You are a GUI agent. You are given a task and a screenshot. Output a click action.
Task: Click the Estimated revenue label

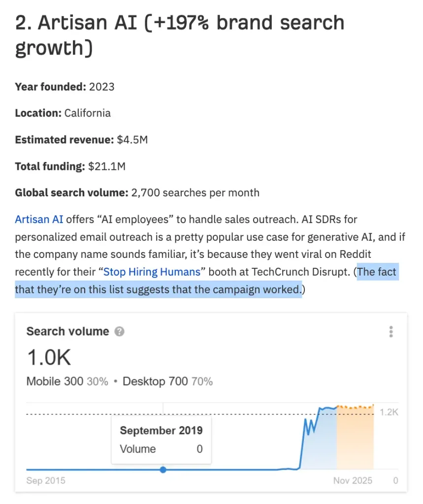[65, 140]
